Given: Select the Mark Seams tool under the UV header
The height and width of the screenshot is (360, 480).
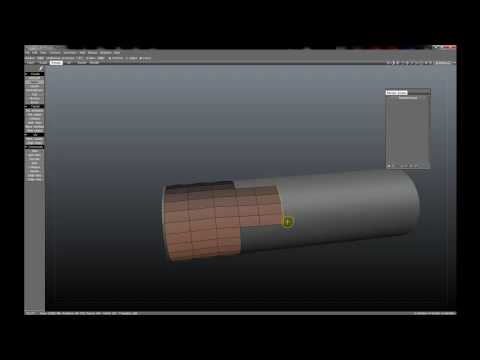Looking at the screenshot, I should (35, 139).
